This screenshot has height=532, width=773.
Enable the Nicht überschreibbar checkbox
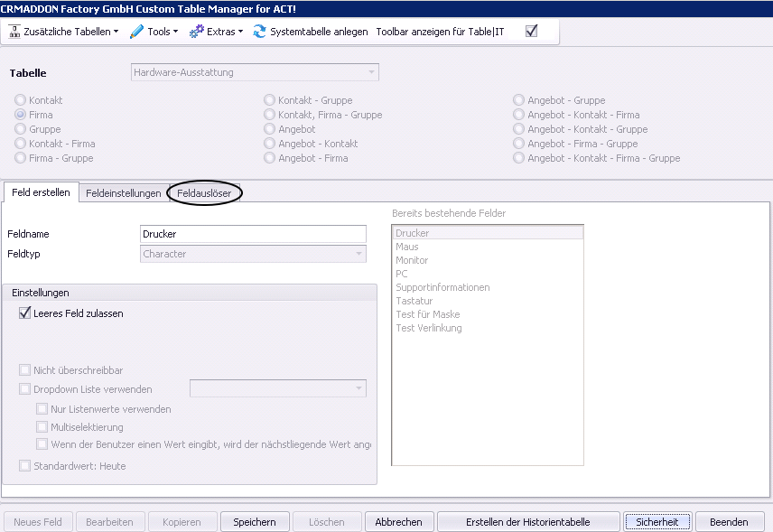[24, 369]
